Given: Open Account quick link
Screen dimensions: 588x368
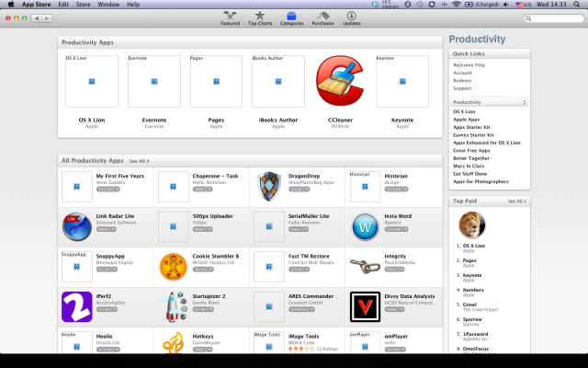Looking at the screenshot, I should coord(462,73).
